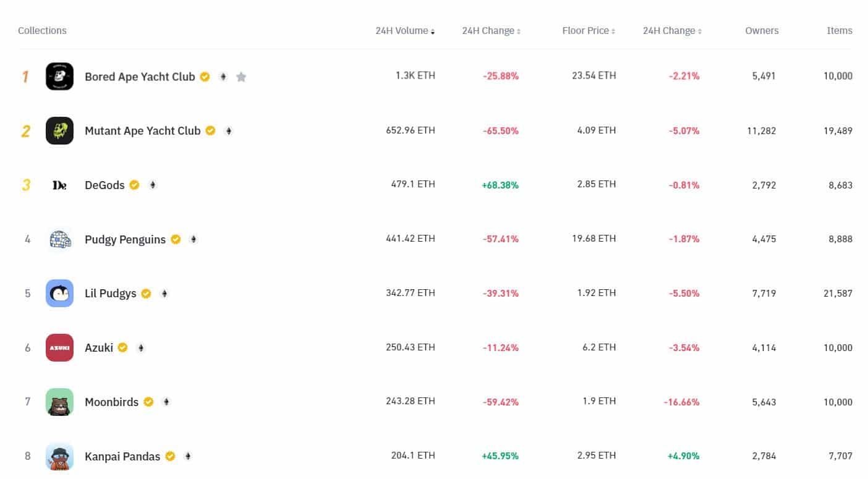
Task: Click the Lil Pudgys penguin avatar
Action: 59,294
